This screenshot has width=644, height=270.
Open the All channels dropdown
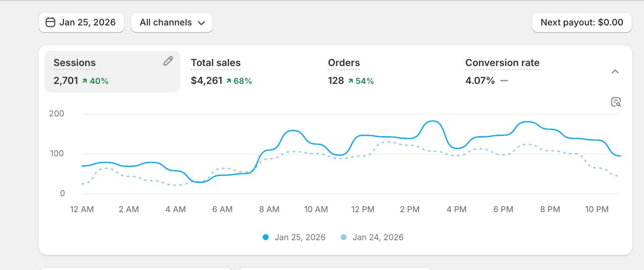(172, 22)
